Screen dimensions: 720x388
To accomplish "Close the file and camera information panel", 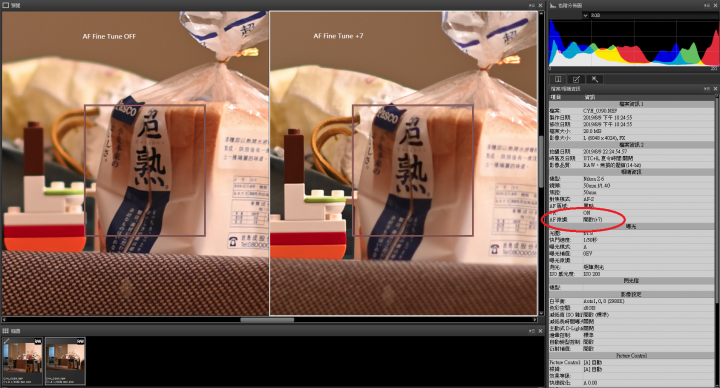I will [715, 88].
